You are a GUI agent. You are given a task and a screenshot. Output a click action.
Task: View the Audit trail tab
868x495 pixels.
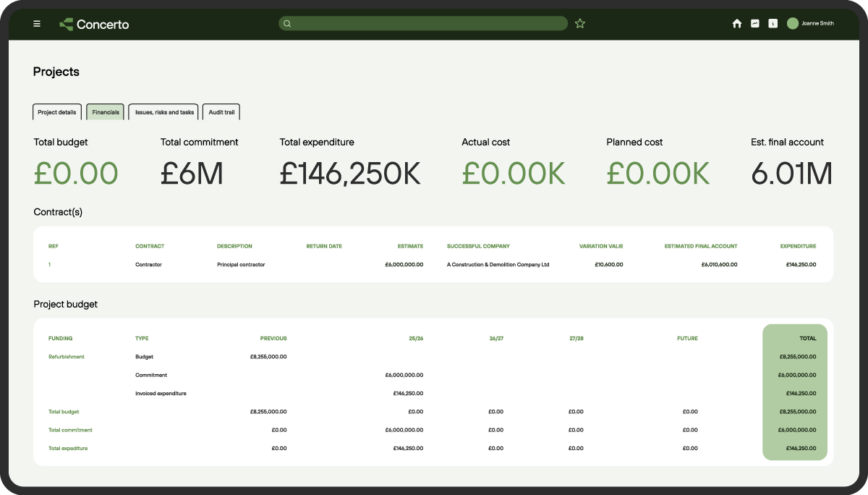221,112
